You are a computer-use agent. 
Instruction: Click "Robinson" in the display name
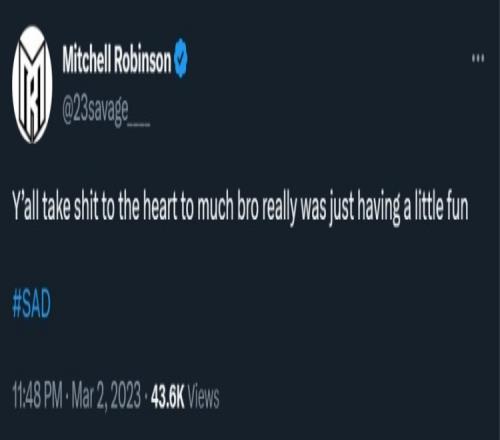point(143,59)
